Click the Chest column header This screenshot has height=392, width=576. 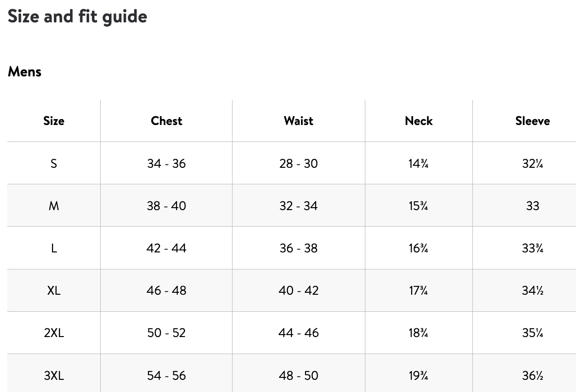click(166, 121)
